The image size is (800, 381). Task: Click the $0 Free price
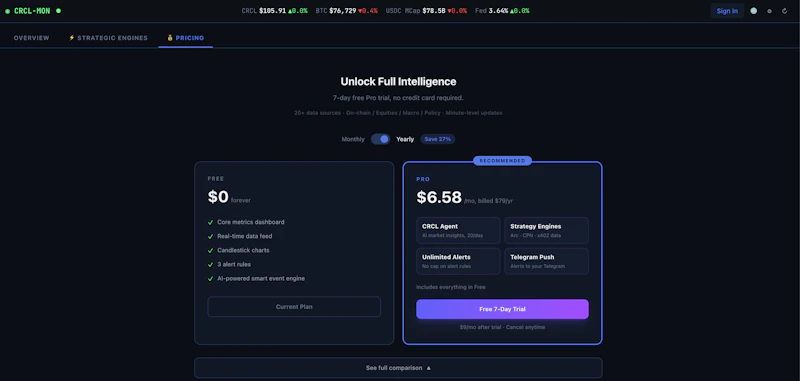click(218, 197)
